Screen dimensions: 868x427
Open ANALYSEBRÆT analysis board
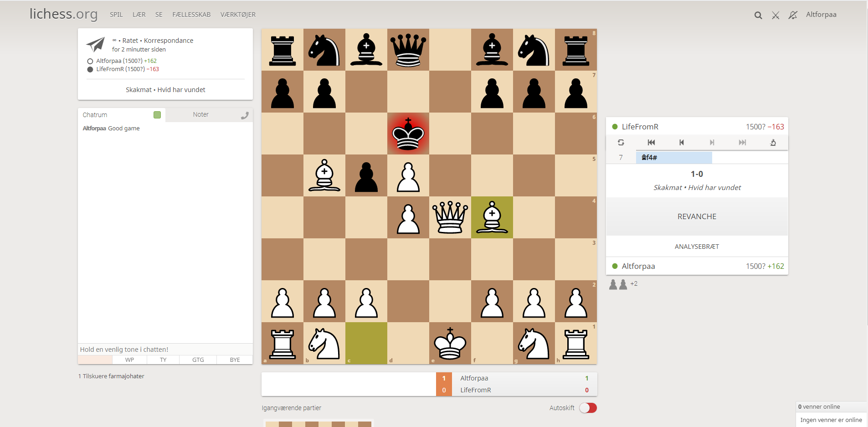(x=697, y=247)
